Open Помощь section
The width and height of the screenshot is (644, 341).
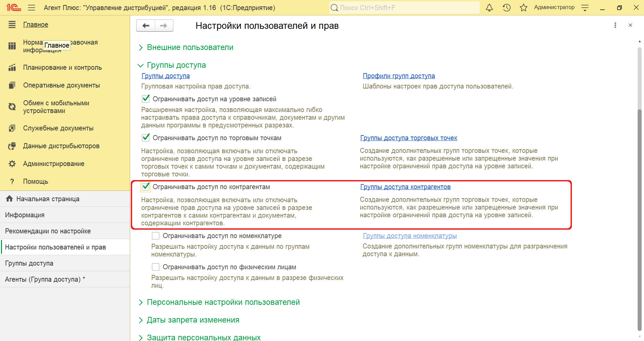pos(36,181)
